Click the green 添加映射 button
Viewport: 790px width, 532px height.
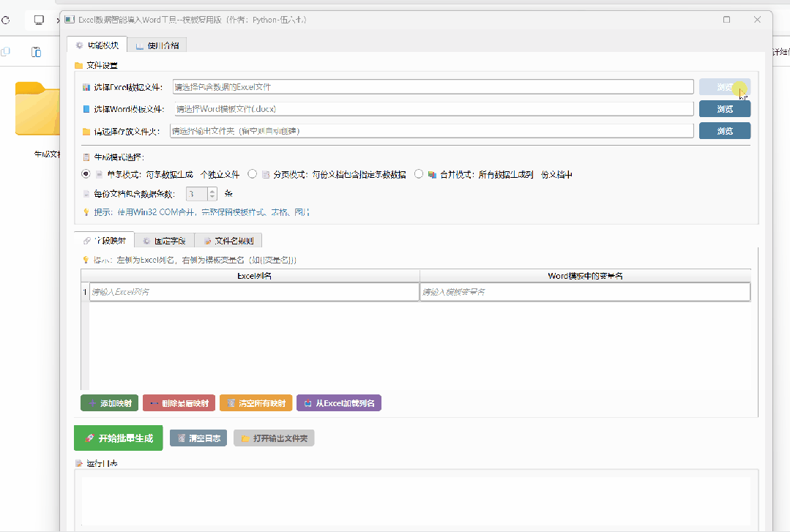[x=109, y=403]
